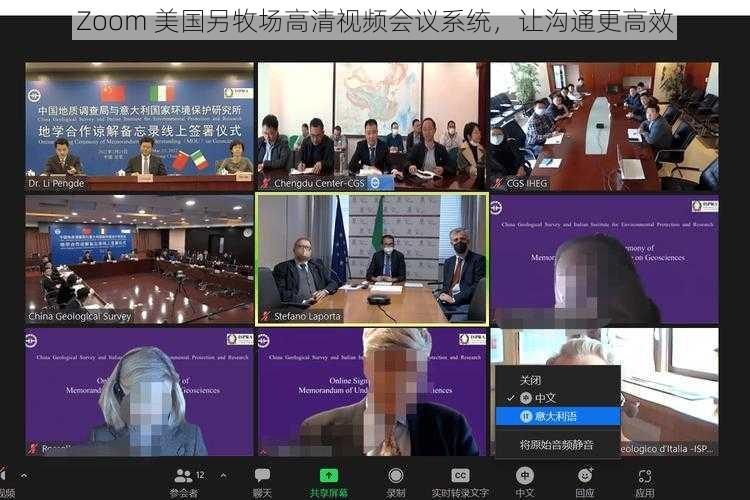Select checked 中文 language option

point(558,398)
